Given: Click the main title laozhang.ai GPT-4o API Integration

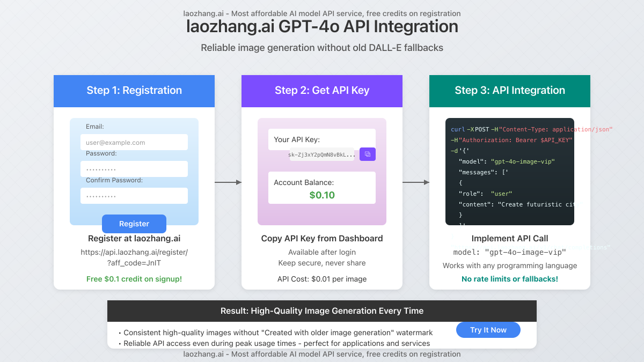Looking at the screenshot, I should (322, 27).
